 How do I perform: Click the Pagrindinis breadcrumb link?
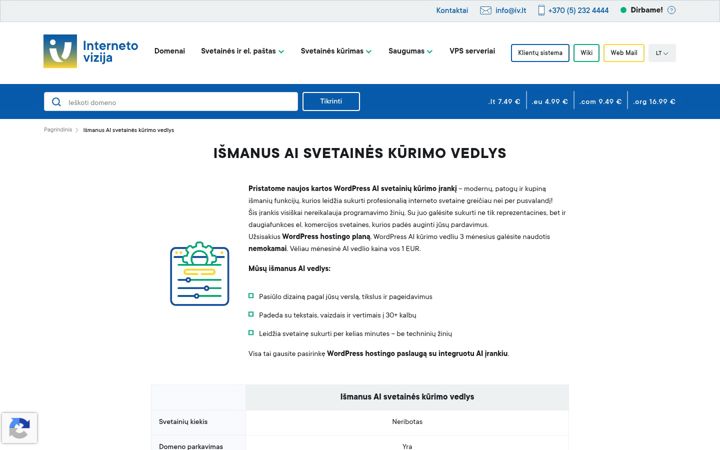[58, 130]
